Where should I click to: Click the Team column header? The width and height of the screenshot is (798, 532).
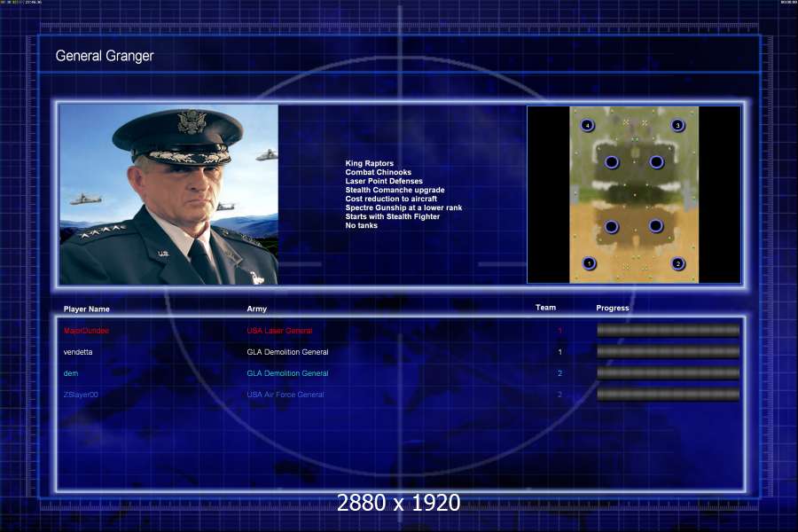pyautogui.click(x=545, y=308)
